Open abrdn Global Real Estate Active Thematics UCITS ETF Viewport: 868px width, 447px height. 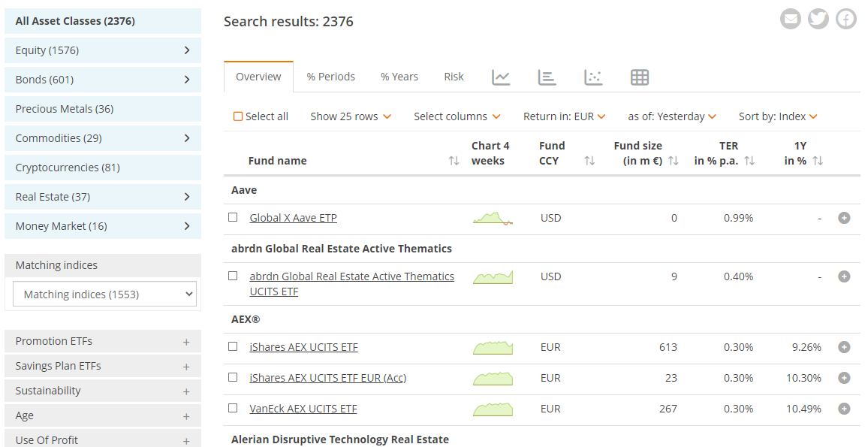pyautogui.click(x=352, y=284)
